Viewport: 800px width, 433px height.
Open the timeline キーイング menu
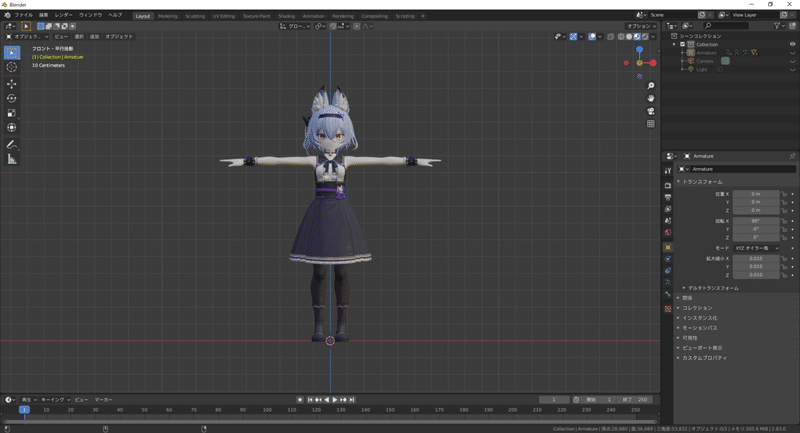55,400
